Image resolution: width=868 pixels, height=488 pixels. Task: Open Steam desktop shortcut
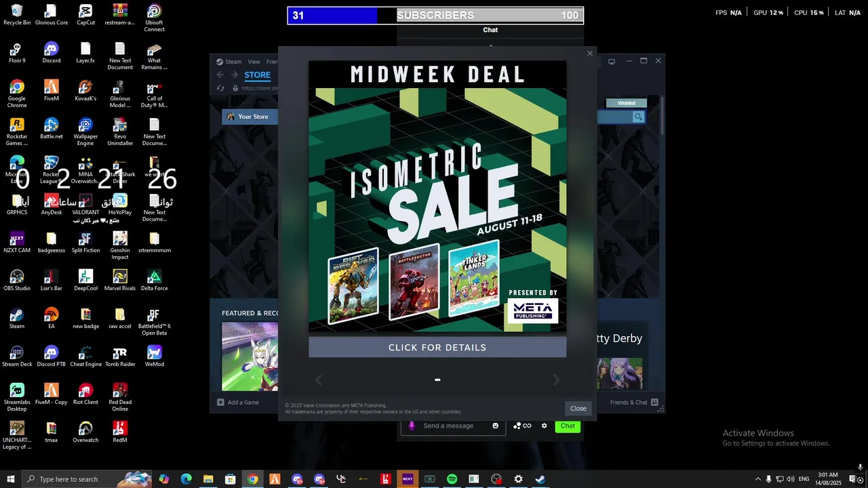click(17, 319)
